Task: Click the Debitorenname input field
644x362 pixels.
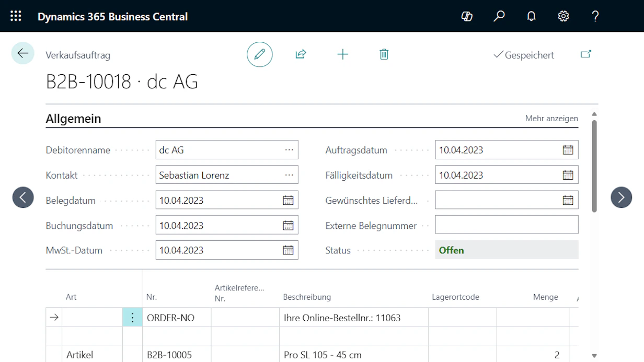Action: 227,150
